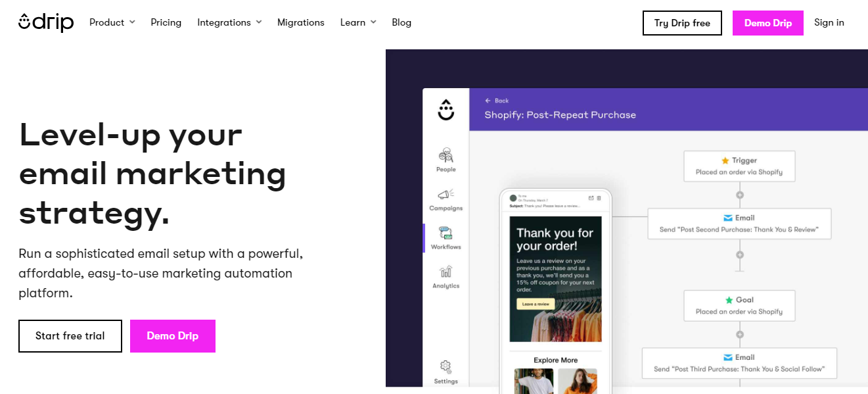Click the Shopify: Post-Repeat Purchase title
Screen dimensions: 868x394
tap(560, 114)
